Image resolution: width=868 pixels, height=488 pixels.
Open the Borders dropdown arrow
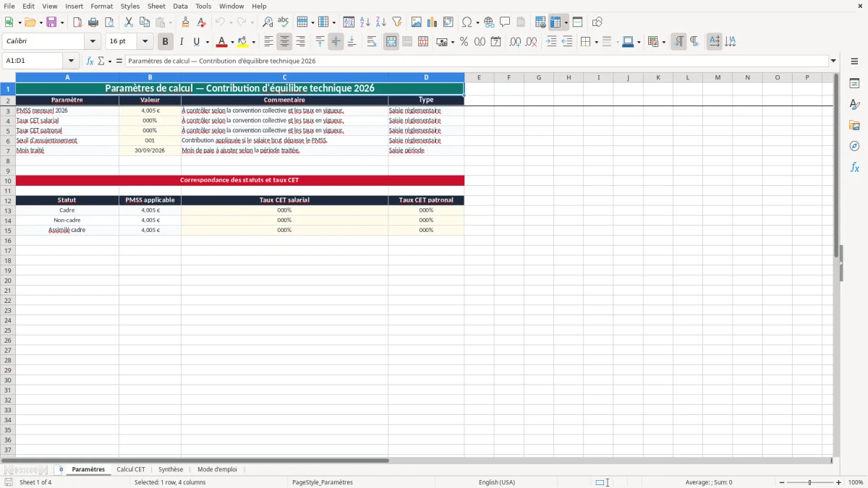pyautogui.click(x=596, y=42)
